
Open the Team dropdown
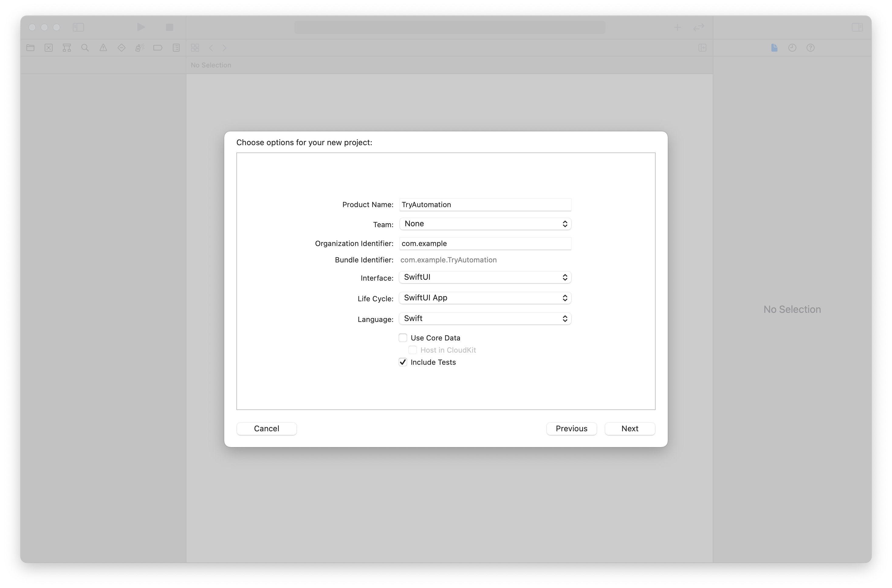coord(485,224)
